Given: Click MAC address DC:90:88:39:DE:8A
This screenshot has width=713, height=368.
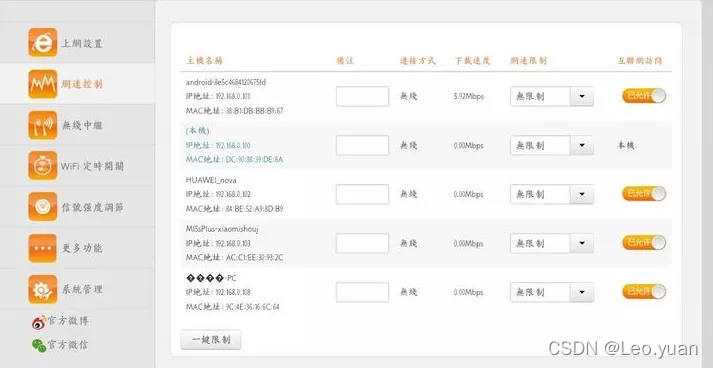Looking at the screenshot, I should 254,160.
